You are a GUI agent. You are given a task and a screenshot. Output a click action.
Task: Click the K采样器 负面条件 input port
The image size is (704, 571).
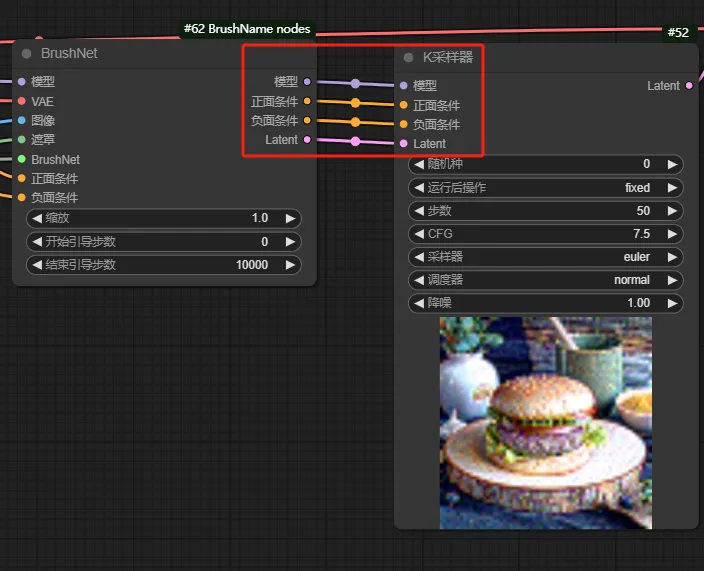404,124
